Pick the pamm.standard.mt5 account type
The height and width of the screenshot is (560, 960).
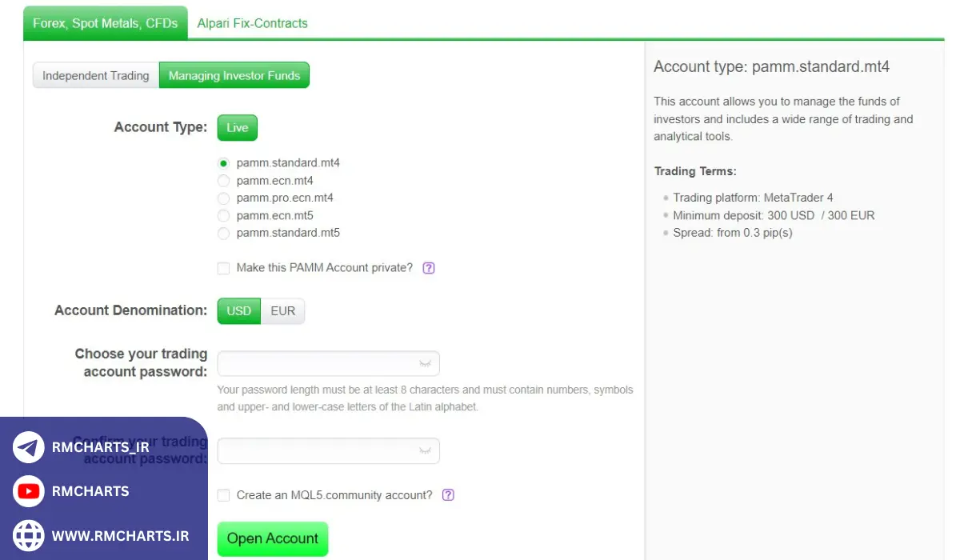[x=224, y=234]
